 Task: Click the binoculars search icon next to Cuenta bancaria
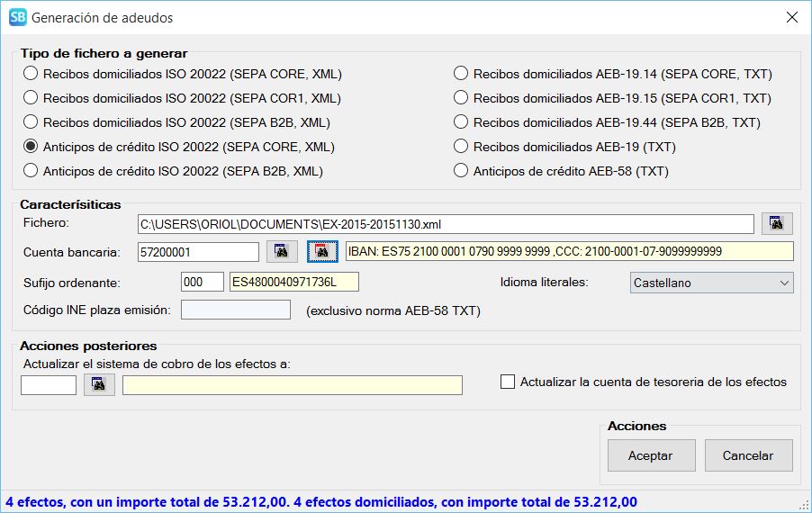(x=282, y=252)
